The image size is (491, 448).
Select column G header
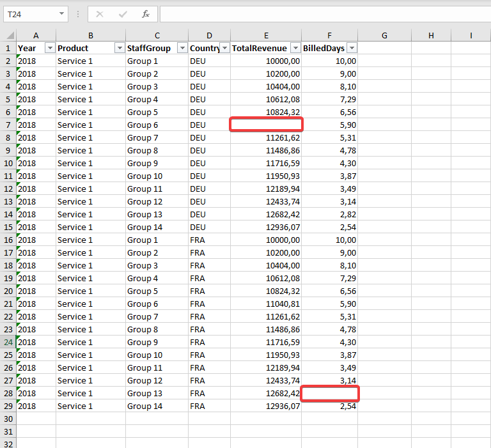(x=384, y=36)
